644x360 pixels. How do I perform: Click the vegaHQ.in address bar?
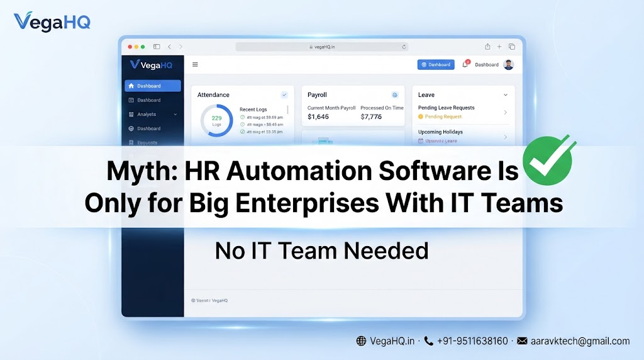tap(322, 47)
